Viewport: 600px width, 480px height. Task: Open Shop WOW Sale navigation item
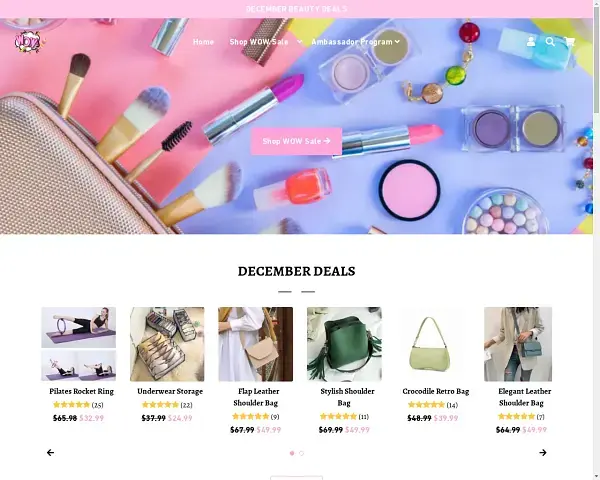pos(259,42)
